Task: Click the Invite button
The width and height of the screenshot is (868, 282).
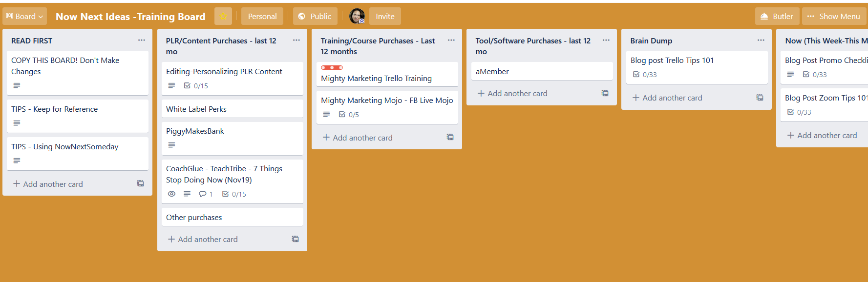Action: (x=385, y=16)
